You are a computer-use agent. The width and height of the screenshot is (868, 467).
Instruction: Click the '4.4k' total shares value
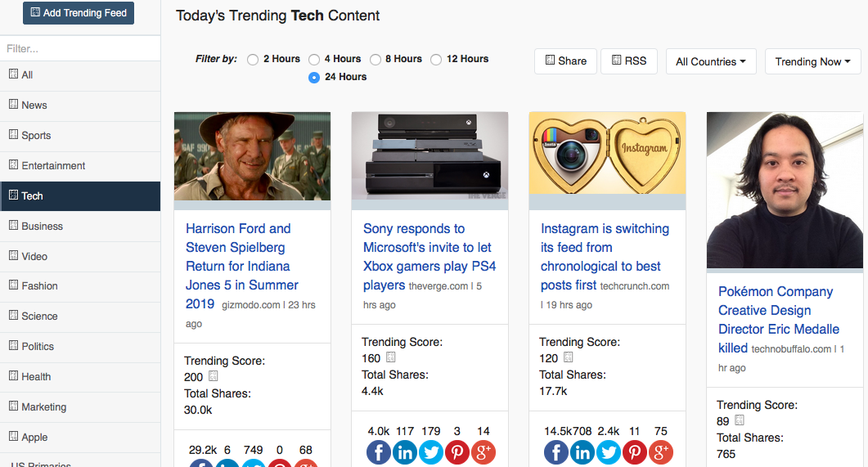[x=372, y=391]
